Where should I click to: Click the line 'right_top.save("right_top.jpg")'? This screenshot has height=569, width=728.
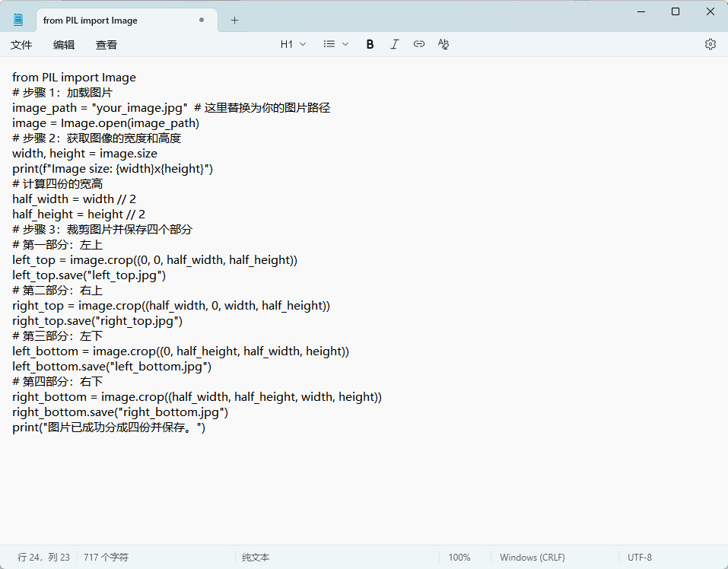coord(97,321)
